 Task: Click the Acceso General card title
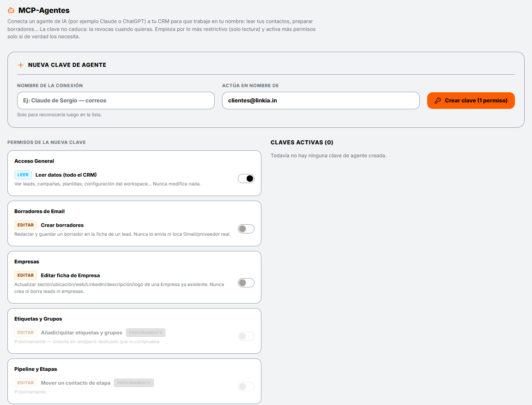[x=34, y=161]
